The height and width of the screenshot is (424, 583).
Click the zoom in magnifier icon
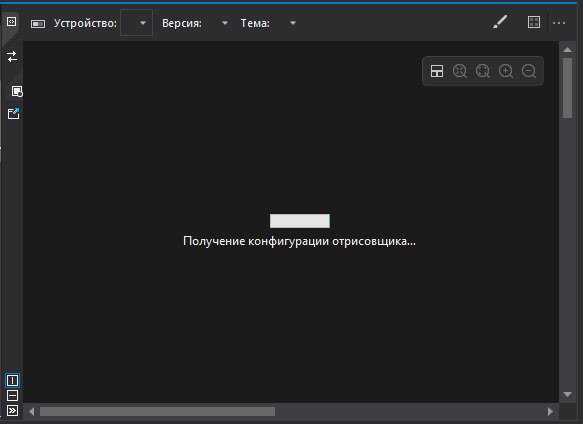(x=506, y=71)
